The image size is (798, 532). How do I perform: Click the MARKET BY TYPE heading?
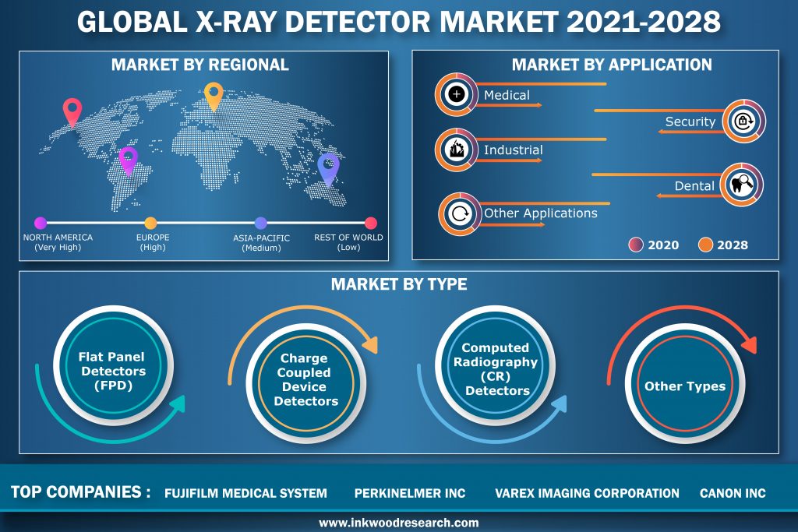pyautogui.click(x=399, y=284)
